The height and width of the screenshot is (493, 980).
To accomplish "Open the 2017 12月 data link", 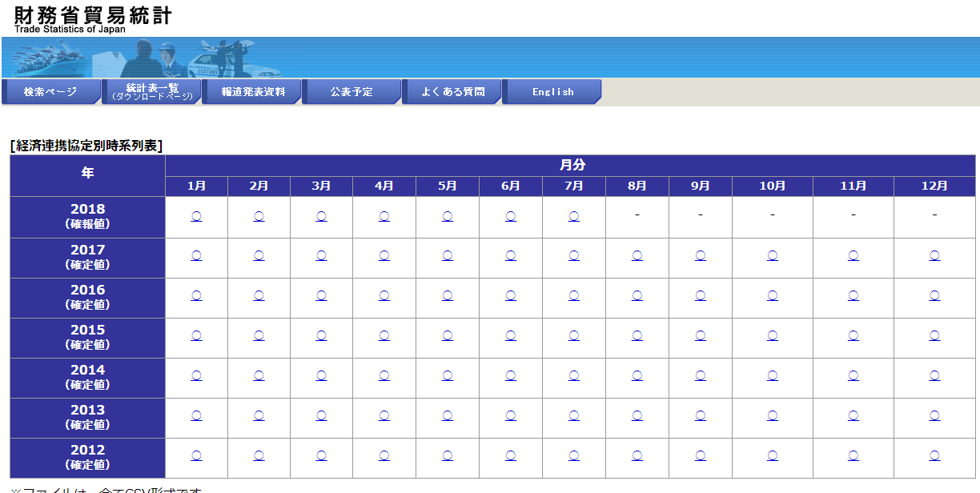I will tap(934, 256).
